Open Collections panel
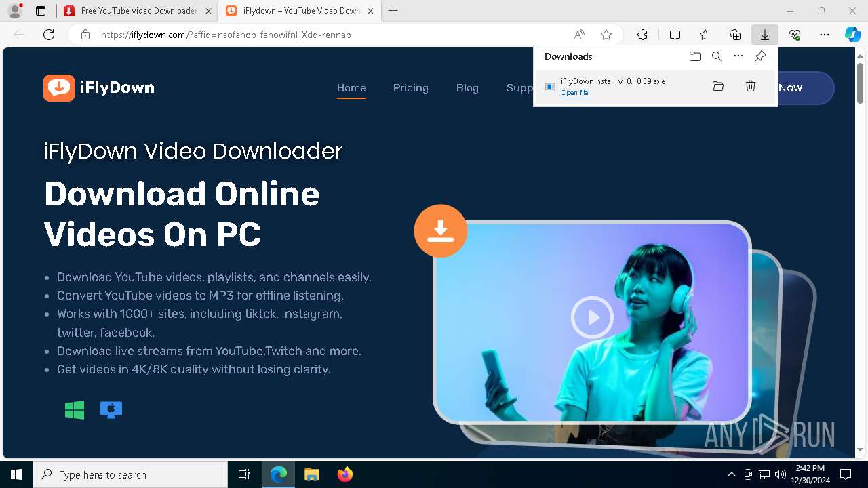This screenshot has width=868, height=488. 735,35
